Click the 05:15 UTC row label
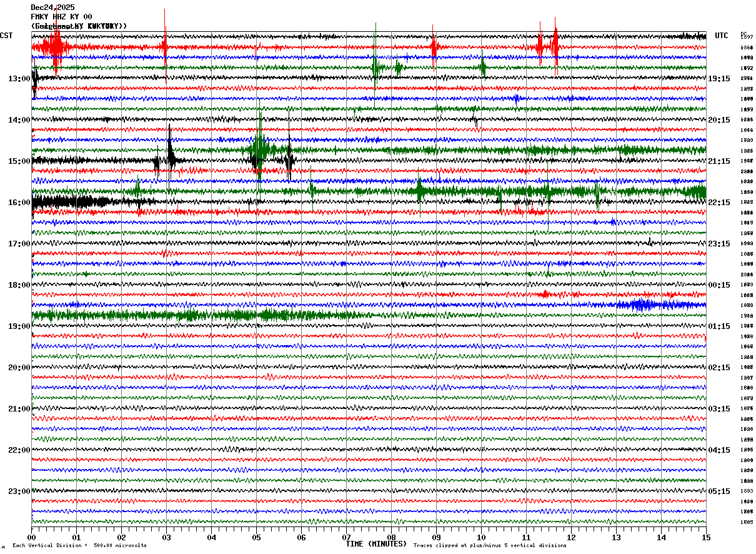 pos(719,491)
